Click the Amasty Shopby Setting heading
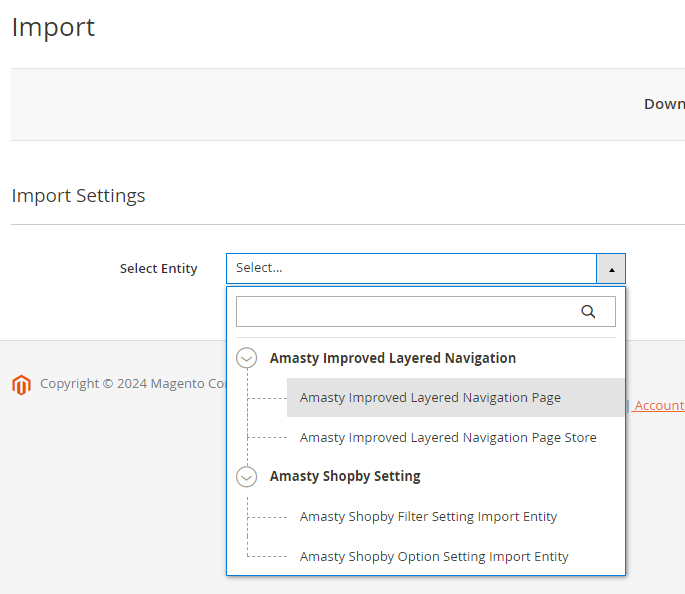 click(345, 476)
